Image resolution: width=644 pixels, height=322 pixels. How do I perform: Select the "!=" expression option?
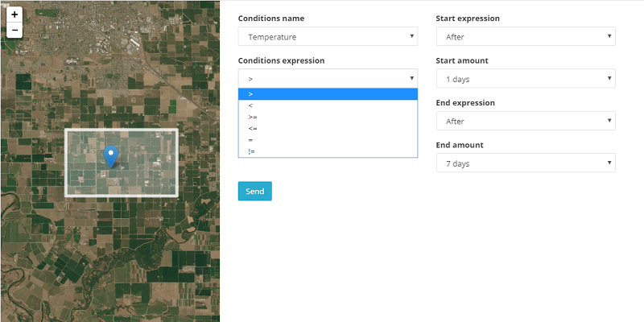(328, 151)
